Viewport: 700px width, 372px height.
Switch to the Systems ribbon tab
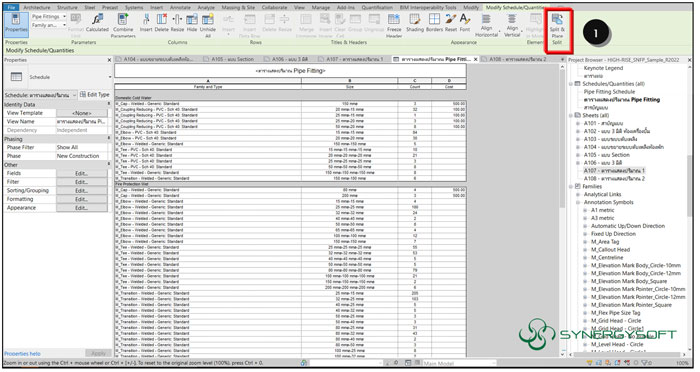133,7
